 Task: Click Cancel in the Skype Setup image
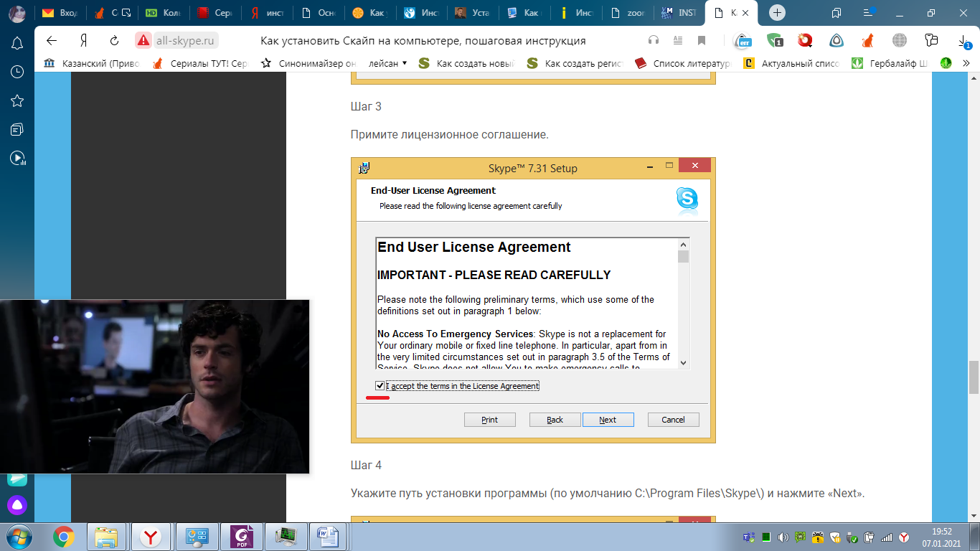tap(673, 420)
